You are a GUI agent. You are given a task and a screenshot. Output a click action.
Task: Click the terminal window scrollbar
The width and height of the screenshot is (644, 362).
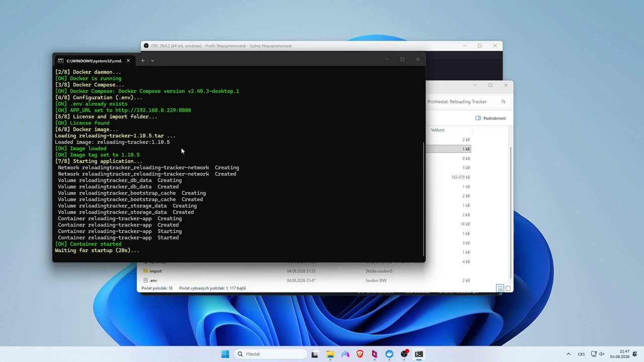[x=424, y=199]
